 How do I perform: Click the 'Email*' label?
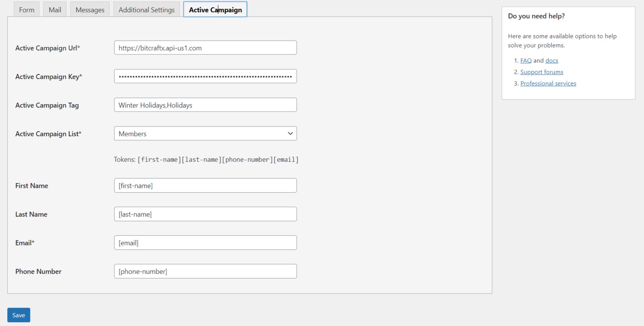[x=25, y=243]
